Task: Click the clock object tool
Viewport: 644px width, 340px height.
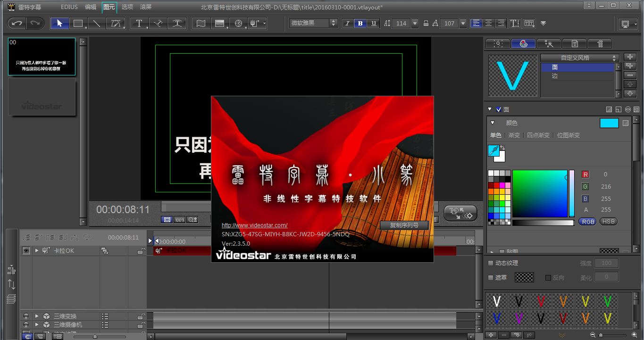Action: click(238, 23)
